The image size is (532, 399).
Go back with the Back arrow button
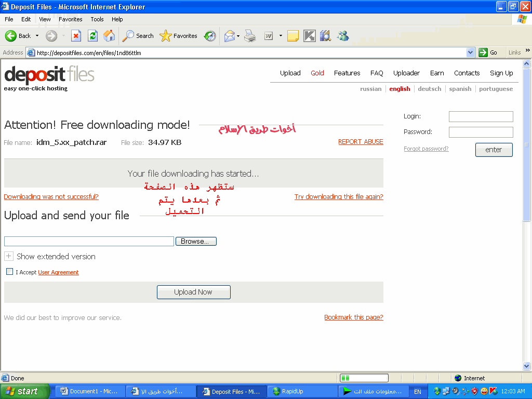point(18,36)
